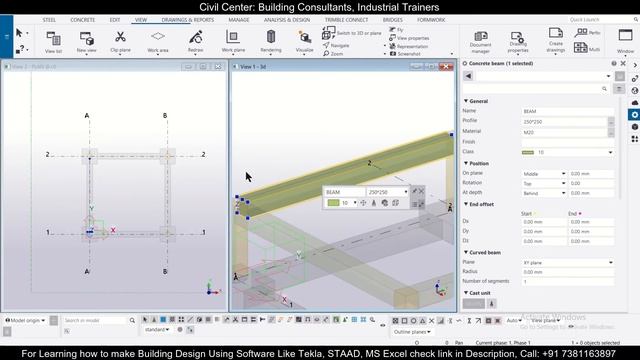Screen dimensions: 640x360
Task: Open the Document manager
Action: tap(480, 42)
